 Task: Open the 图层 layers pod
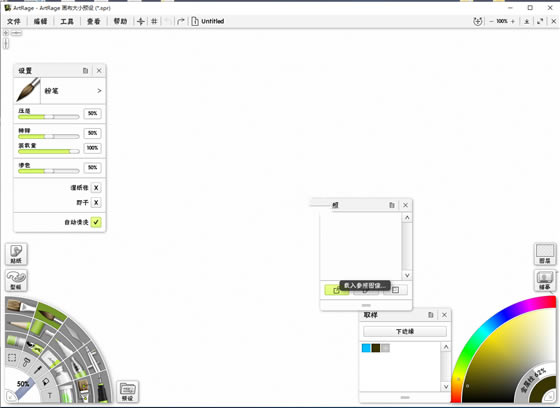click(x=545, y=254)
